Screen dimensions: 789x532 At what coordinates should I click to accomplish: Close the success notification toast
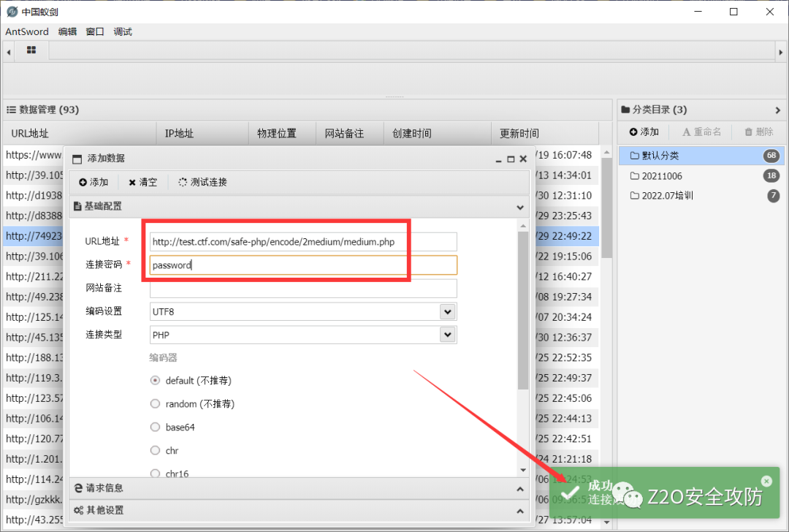tap(766, 481)
